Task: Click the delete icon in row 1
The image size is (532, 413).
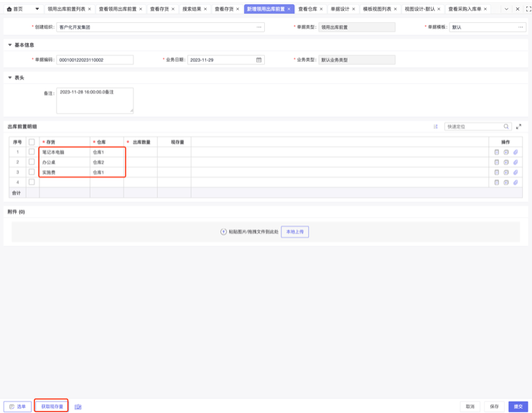Action: coord(496,152)
